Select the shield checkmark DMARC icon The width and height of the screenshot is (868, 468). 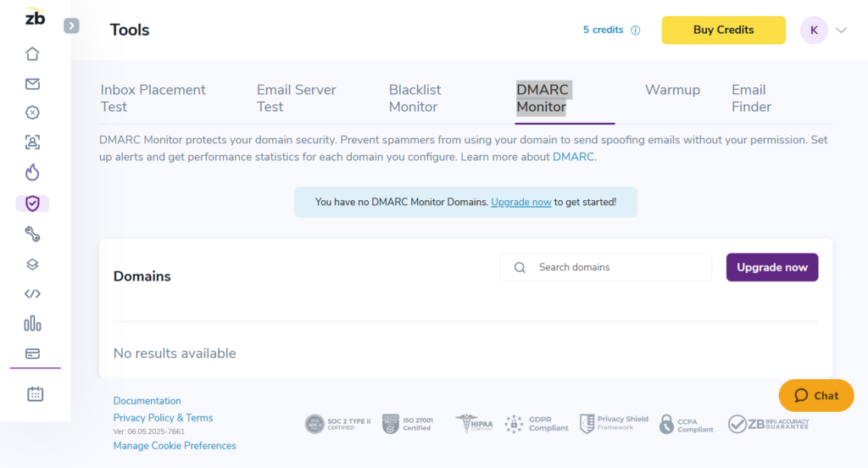pyautogui.click(x=33, y=203)
